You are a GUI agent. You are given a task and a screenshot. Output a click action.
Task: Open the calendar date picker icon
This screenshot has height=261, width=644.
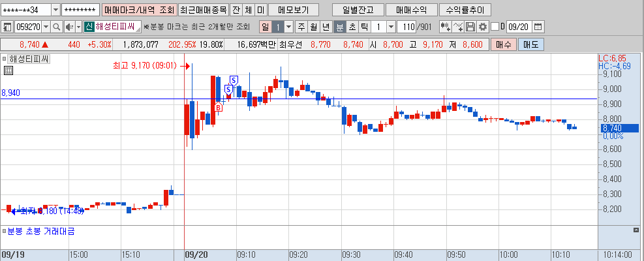tap(538, 27)
